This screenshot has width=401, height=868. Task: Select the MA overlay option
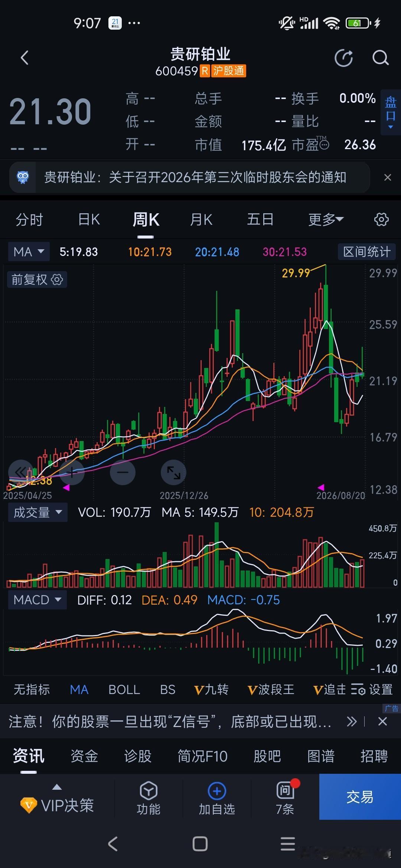(x=79, y=690)
